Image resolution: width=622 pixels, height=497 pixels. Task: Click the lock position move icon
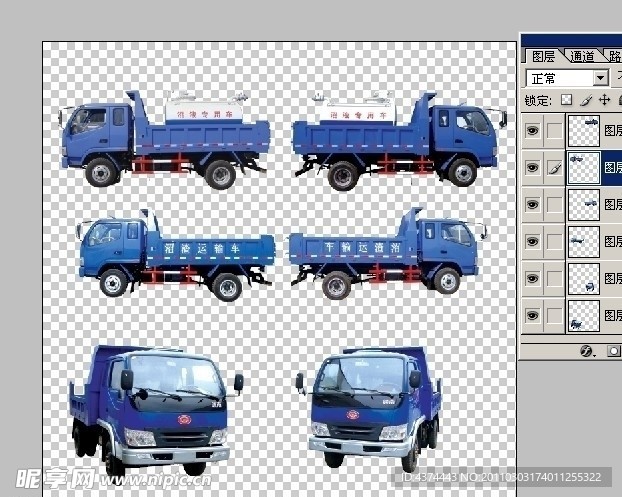604,100
